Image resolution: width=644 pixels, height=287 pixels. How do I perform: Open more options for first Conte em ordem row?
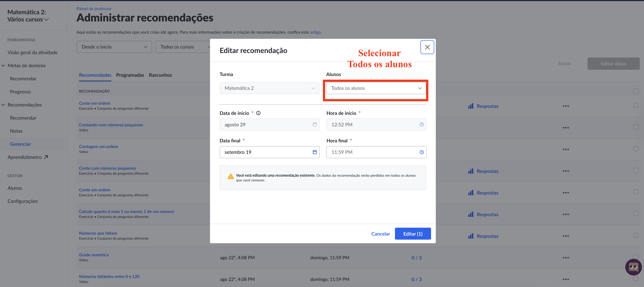pyautogui.click(x=565, y=106)
